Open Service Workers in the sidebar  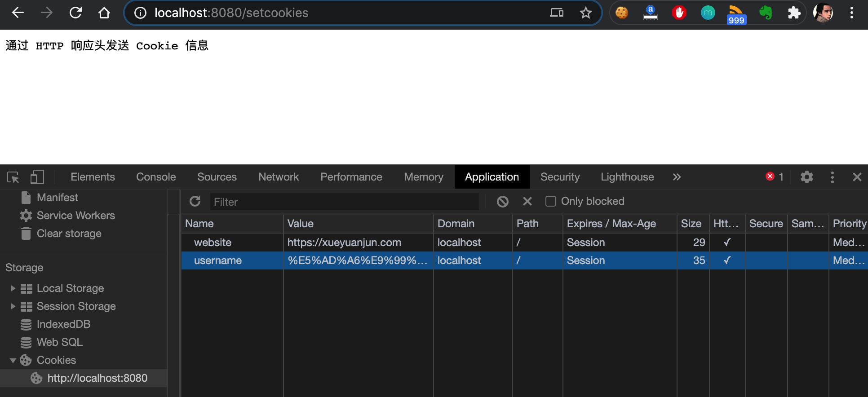pos(76,216)
